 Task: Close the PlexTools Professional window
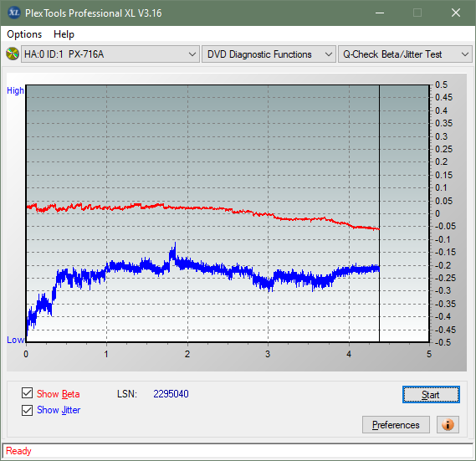tap(455, 13)
